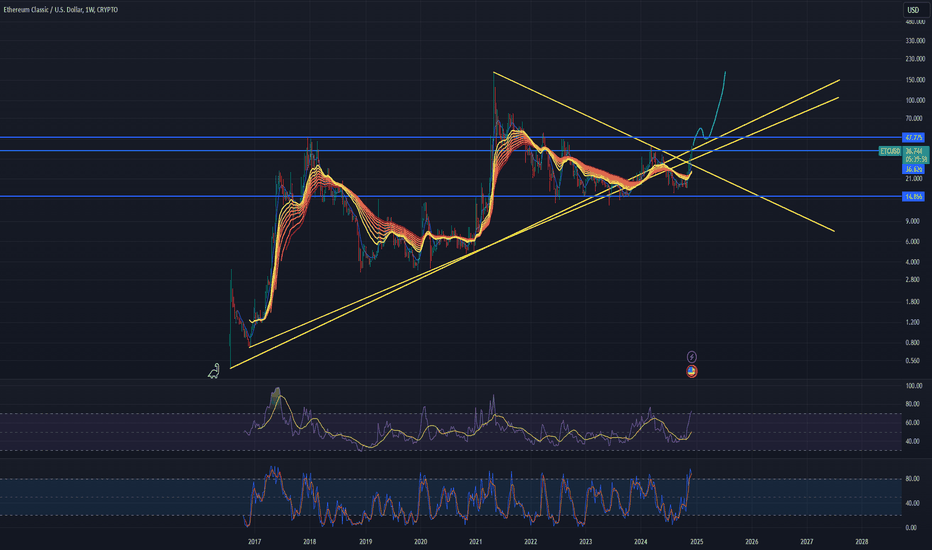Click 0.00 on the stochastic pane axis

click(x=911, y=527)
